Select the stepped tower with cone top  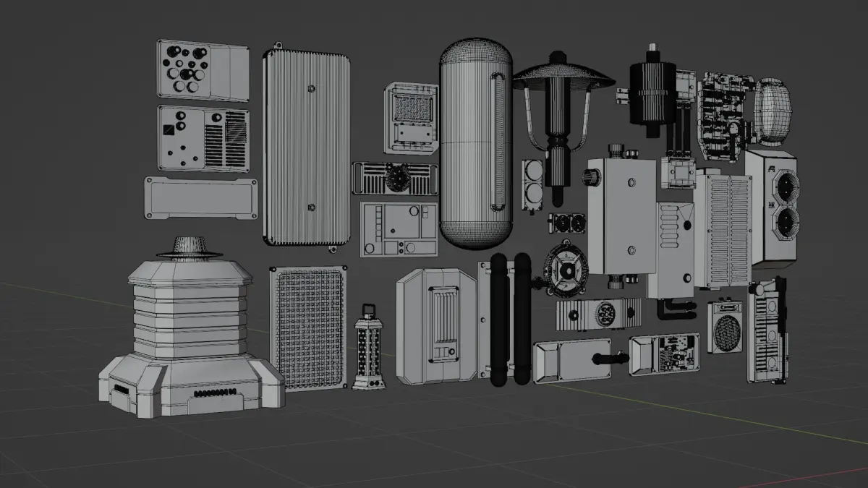pos(191,328)
